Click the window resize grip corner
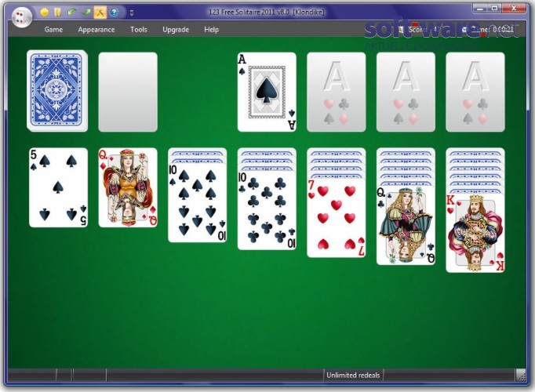 pos(522,376)
